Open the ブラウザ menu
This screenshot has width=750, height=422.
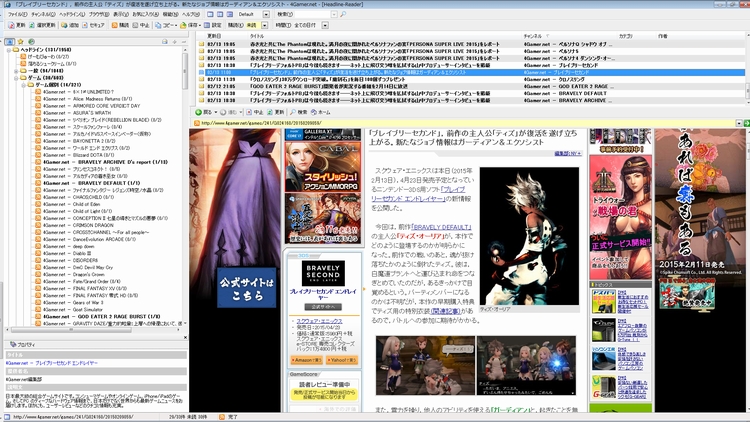tap(99, 14)
